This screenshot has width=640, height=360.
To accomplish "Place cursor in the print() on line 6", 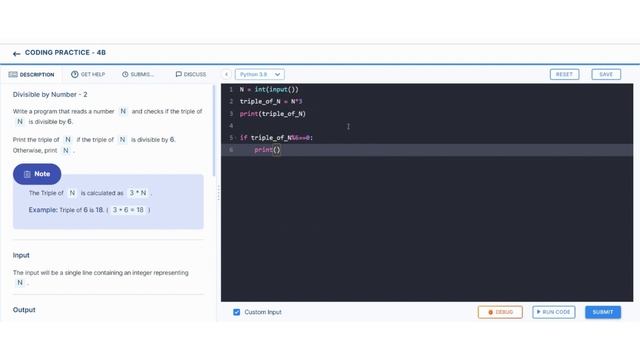I will (x=267, y=150).
